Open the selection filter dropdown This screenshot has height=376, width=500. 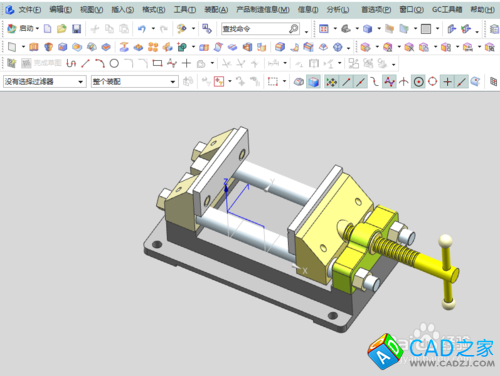(x=45, y=82)
